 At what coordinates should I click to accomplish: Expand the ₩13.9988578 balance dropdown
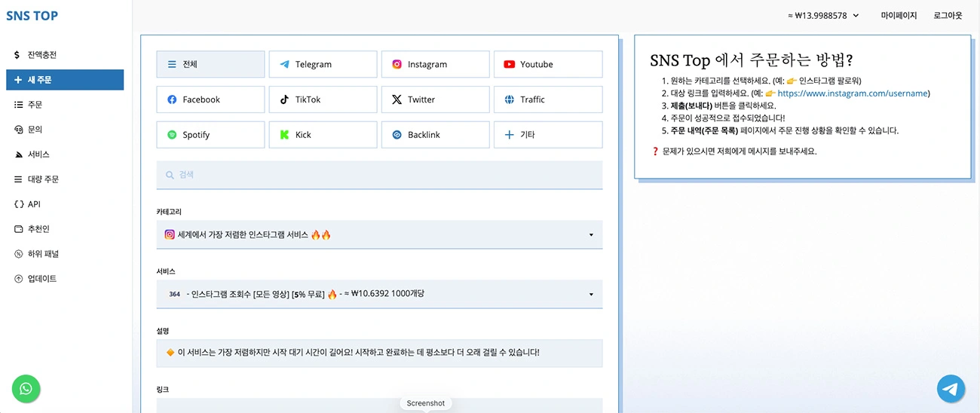point(823,15)
